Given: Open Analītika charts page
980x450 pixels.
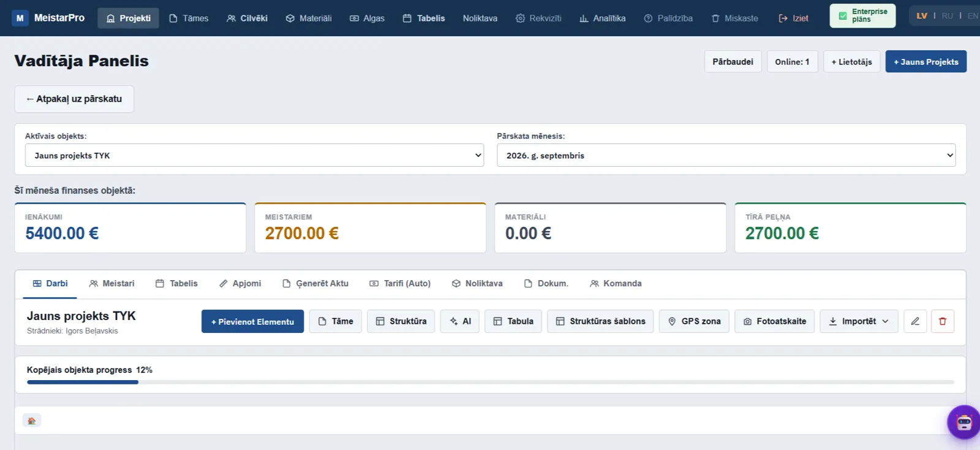Looking at the screenshot, I should click(x=603, y=18).
